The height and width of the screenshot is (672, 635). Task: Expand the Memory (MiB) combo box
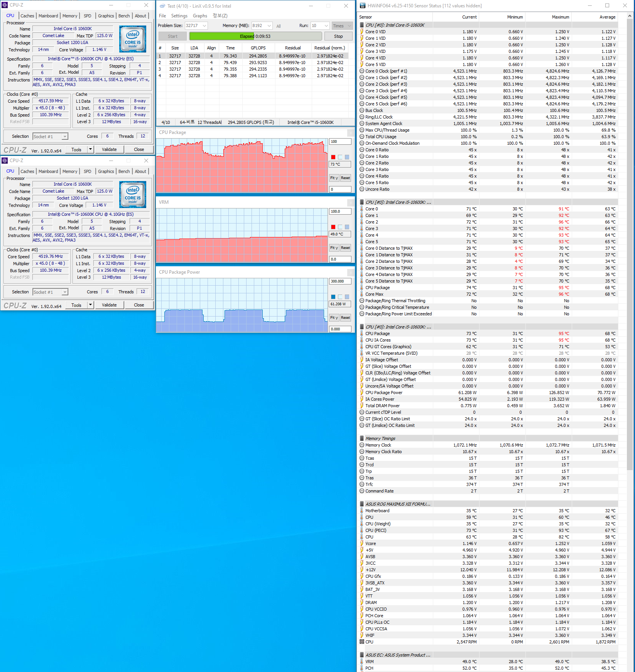pos(269,26)
